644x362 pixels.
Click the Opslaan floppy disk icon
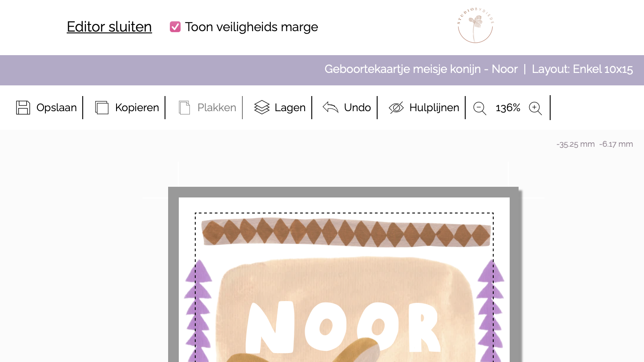point(23,108)
